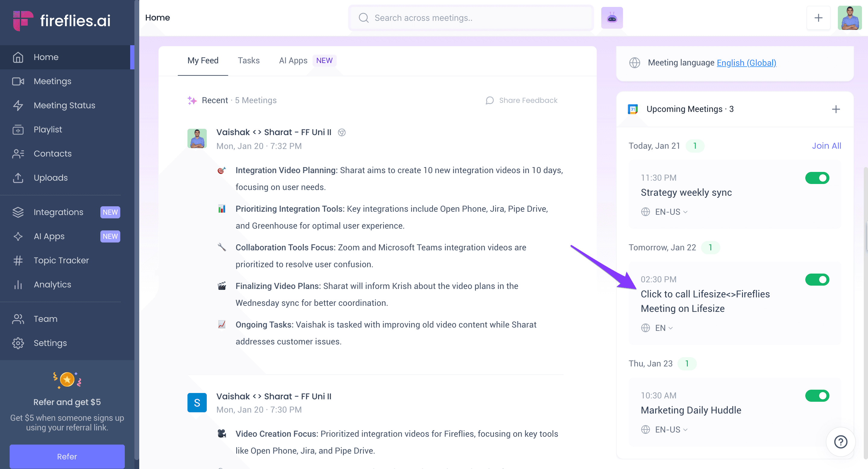Open the 7:30 PM Vaishak <> Sharat meeting
The width and height of the screenshot is (868, 469).
[x=274, y=397]
